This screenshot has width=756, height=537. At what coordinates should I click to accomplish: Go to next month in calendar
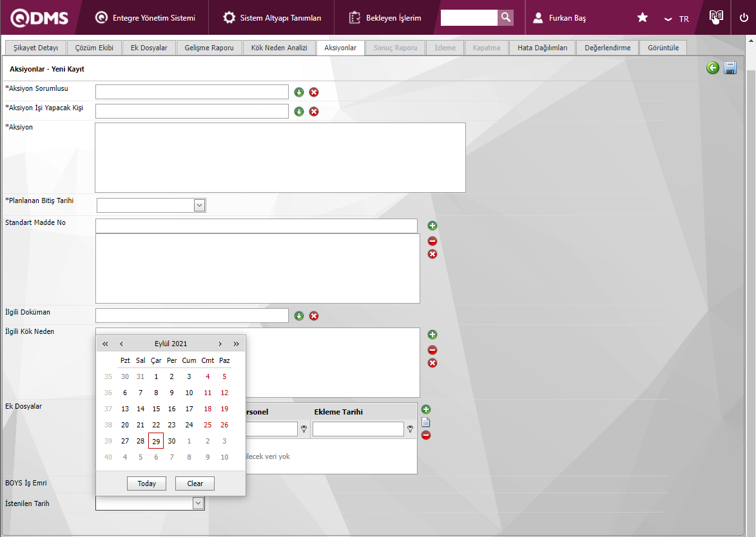[220, 344]
